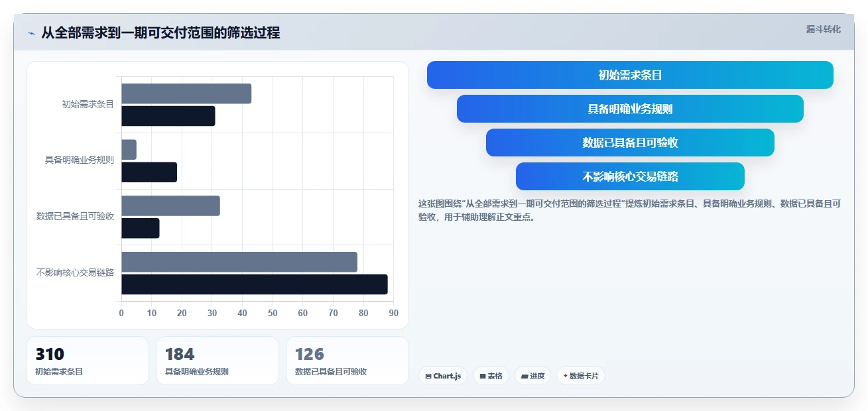Click the gray bar for 不影响核心交易链路
868x411 pixels.
click(239, 262)
